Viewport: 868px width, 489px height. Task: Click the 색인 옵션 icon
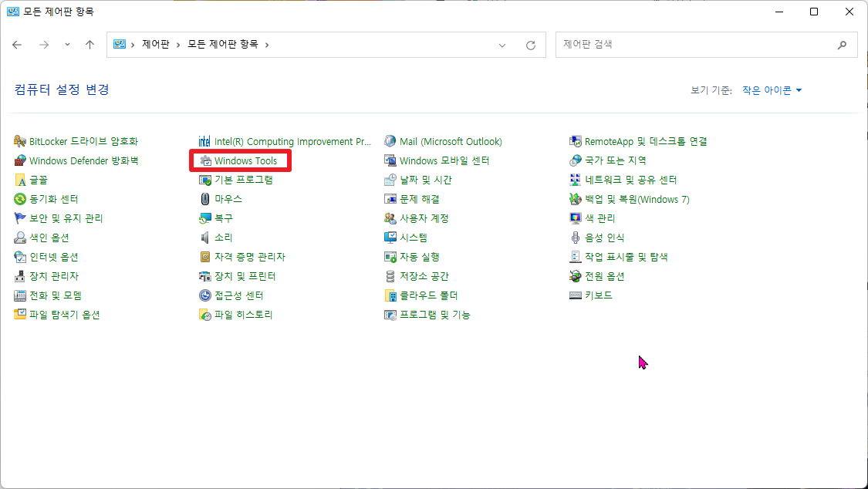pos(20,238)
